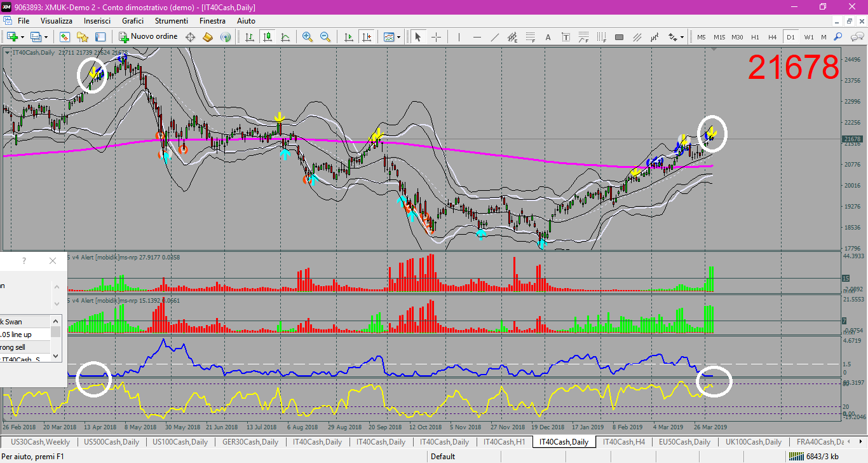Open the Strumenti menu

point(172,21)
